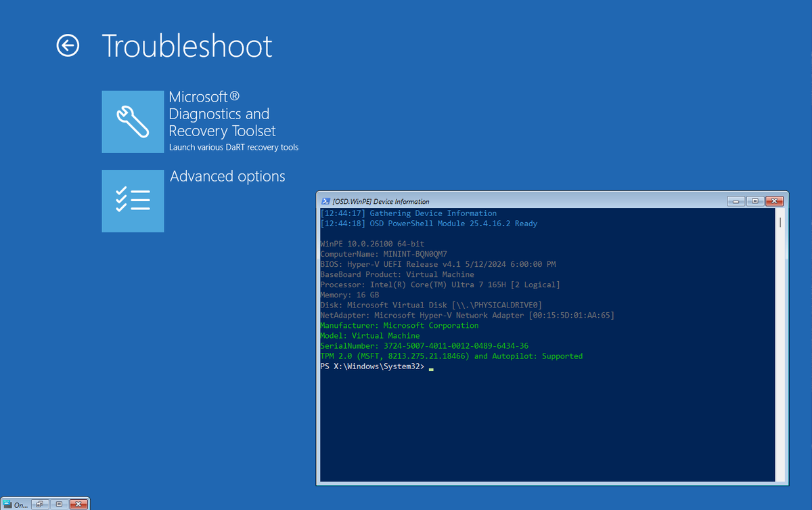
Task: Click the 'OSD PowerShell Module 25.4.16.2 Ready' line
Action: coord(429,224)
